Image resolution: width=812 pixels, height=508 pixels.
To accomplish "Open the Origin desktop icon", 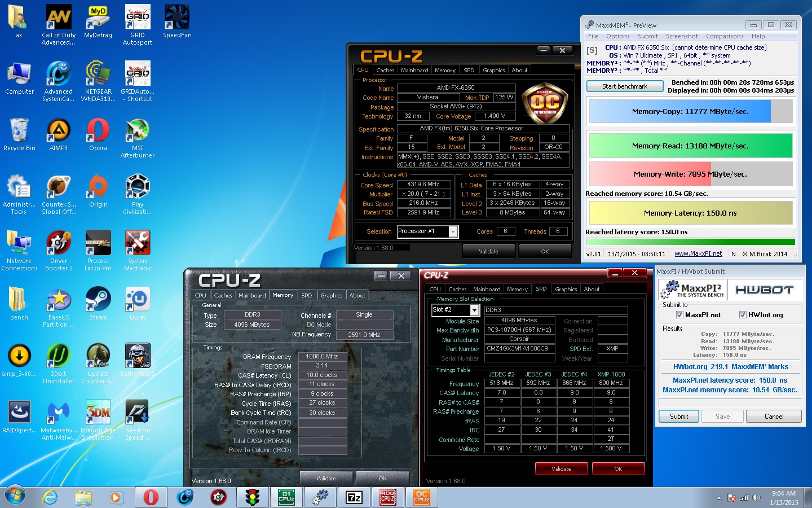I will tap(98, 192).
